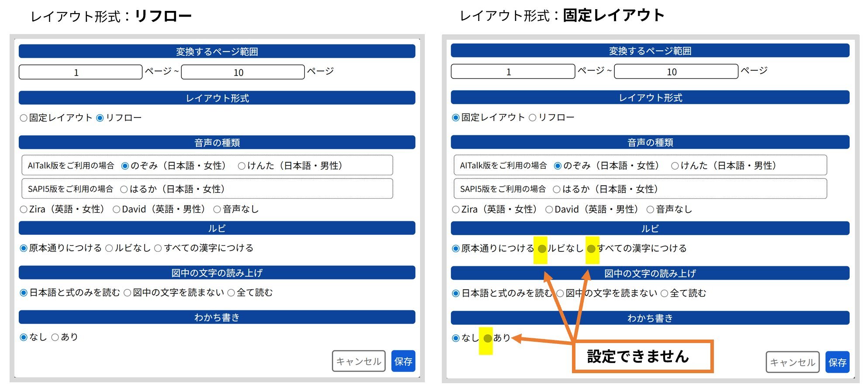Screen dimensions: 868x388
Task: Click start page field in left dialog
Action: [80, 72]
